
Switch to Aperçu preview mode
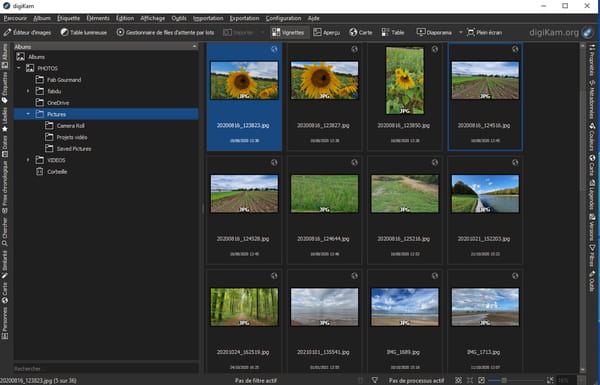pyautogui.click(x=326, y=33)
